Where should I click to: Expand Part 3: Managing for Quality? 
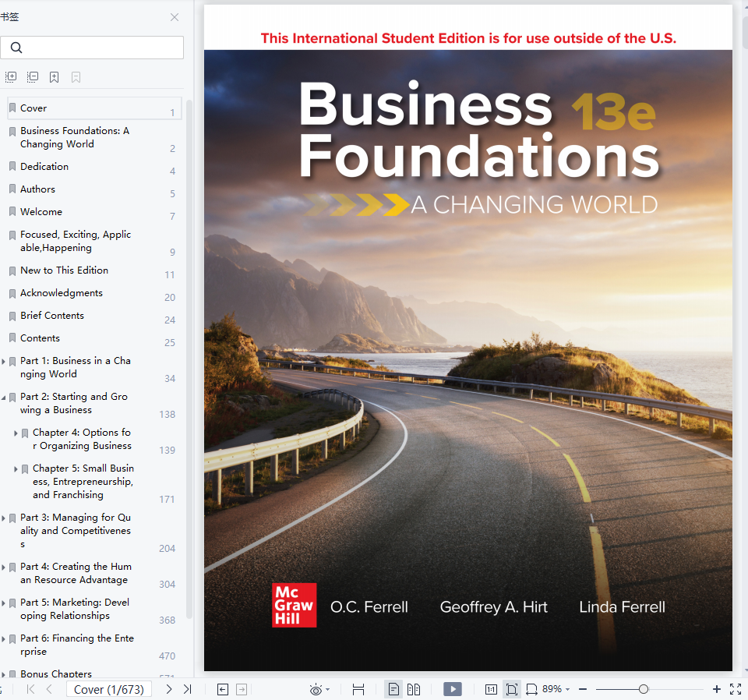click(x=3, y=518)
